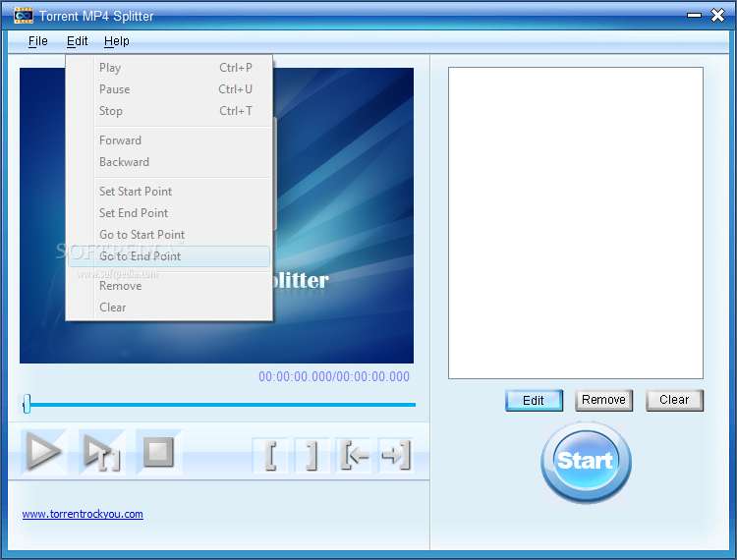Select Go to Start Point entry

tap(169, 235)
